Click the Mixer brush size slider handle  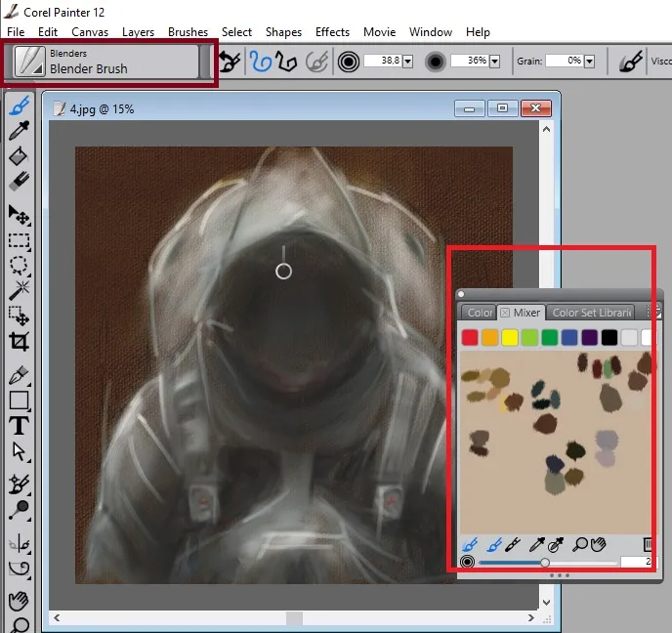coord(545,563)
